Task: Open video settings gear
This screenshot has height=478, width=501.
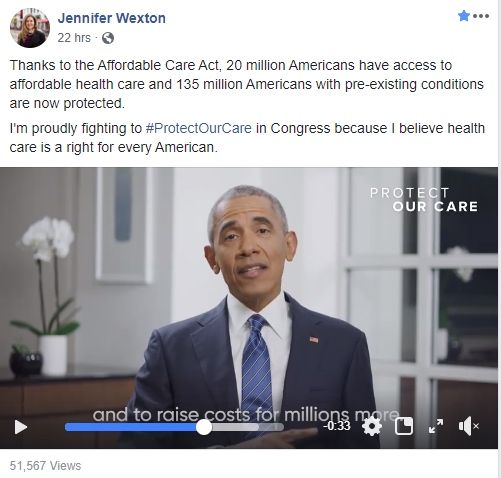Action: click(372, 427)
